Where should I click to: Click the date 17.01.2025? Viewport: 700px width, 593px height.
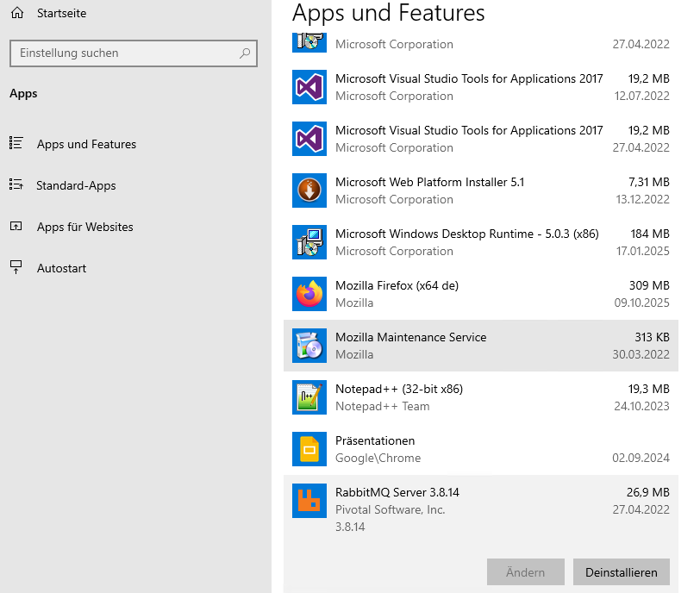pyautogui.click(x=643, y=251)
